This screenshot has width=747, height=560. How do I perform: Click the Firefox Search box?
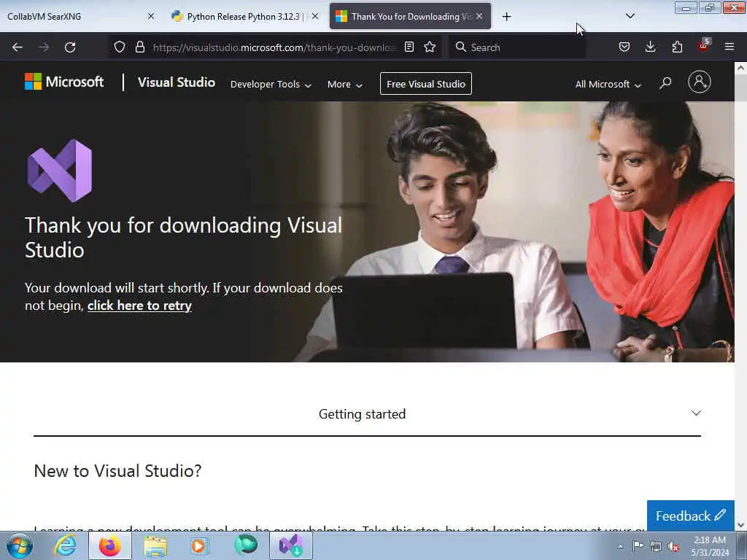point(517,47)
